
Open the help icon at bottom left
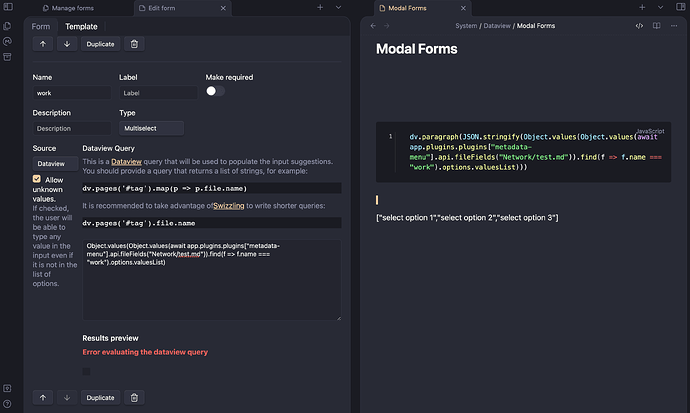pos(7,404)
